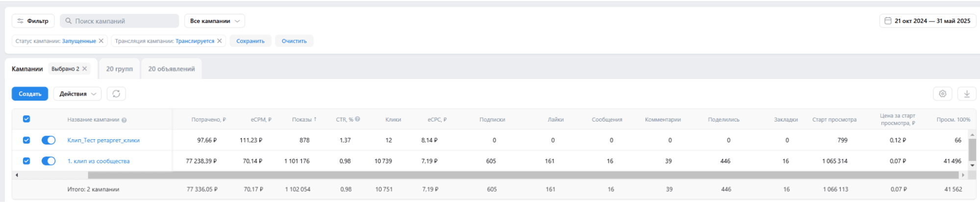Click the horizontal table scrollbar
The width and height of the screenshot is (980, 202).
point(524,175)
